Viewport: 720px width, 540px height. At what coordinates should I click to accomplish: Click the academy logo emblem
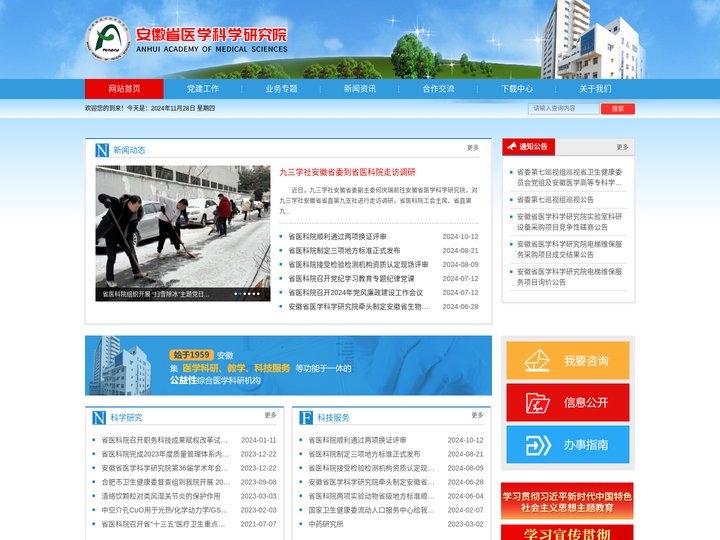coord(108,39)
